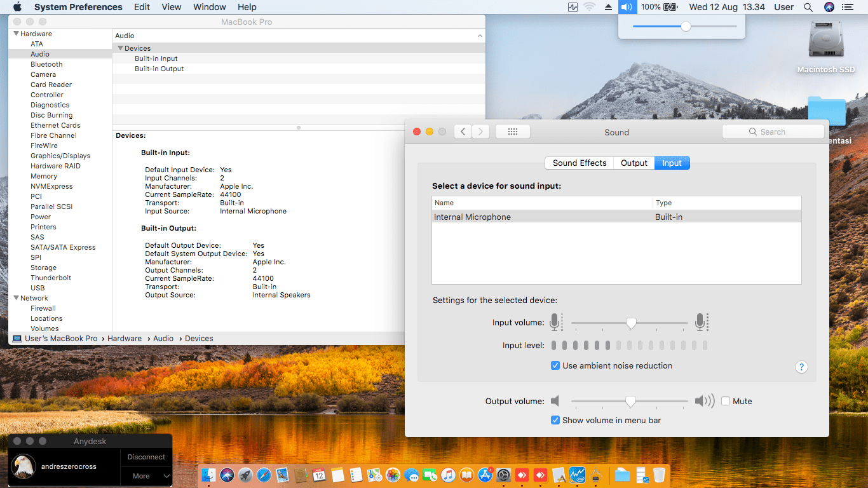Disable Use ambient noise reduction
Screen dimensions: 868x488
[x=555, y=365]
